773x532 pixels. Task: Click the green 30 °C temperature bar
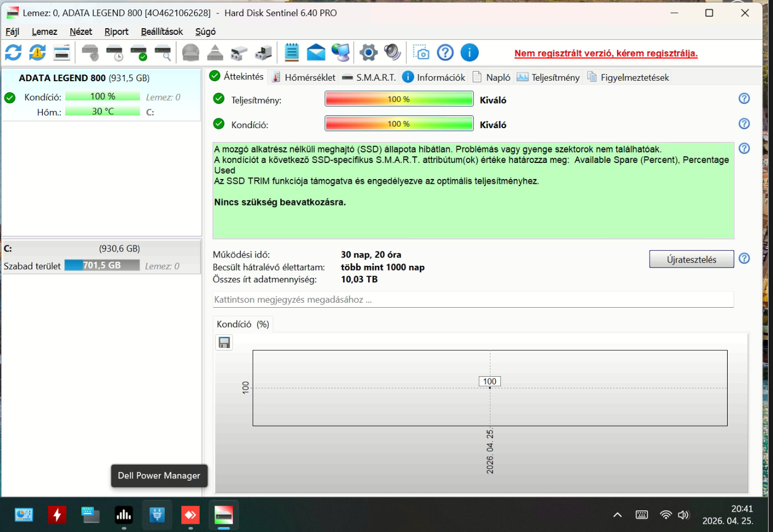coord(102,111)
